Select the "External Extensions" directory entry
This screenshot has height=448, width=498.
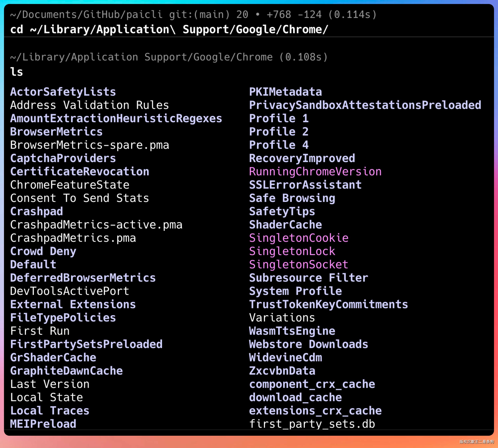click(x=73, y=305)
